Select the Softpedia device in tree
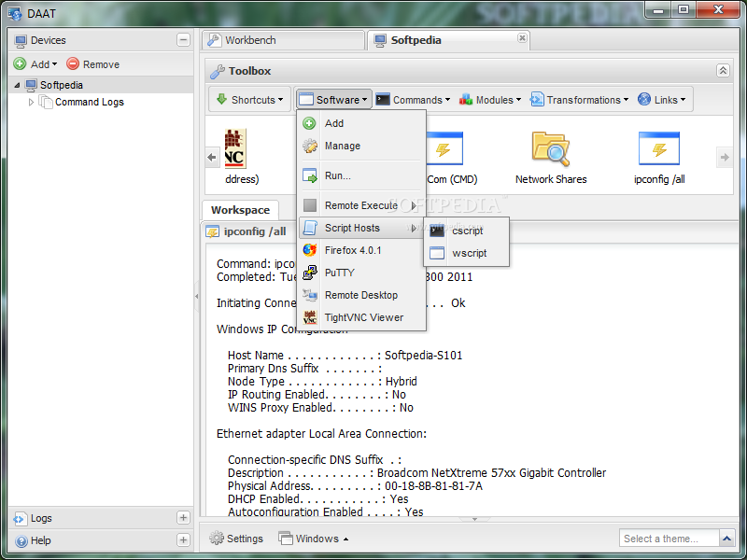 (x=61, y=85)
